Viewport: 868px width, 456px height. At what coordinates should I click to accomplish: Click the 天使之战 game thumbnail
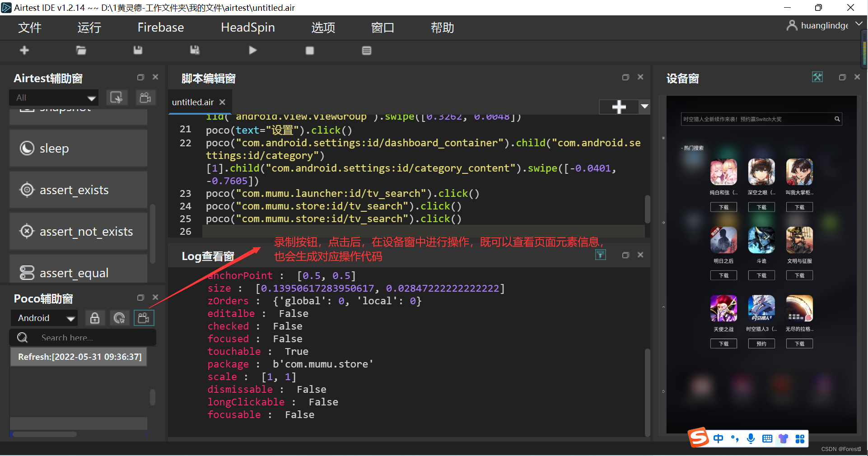(x=723, y=308)
